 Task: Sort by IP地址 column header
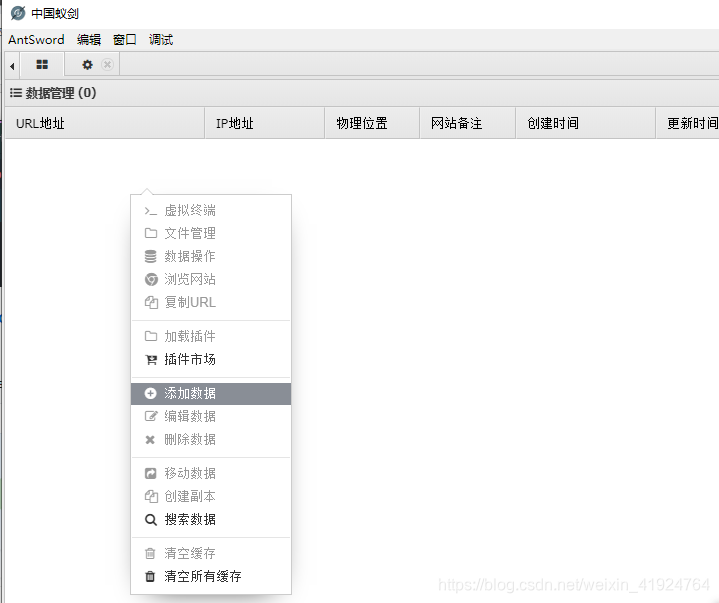(265, 123)
